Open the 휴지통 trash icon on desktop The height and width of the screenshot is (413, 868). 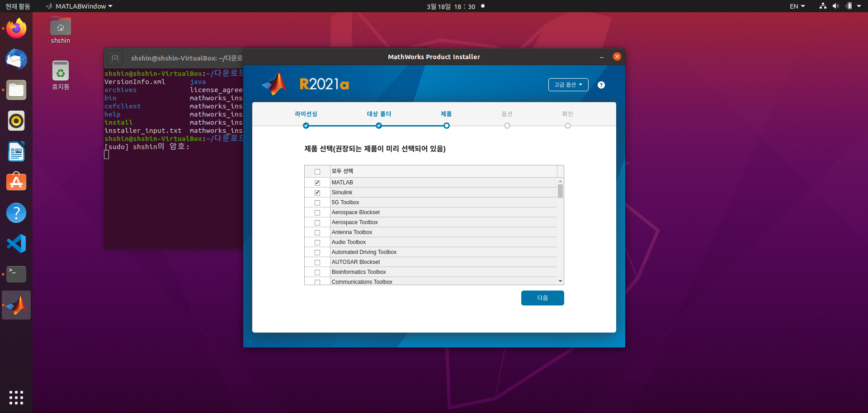click(61, 75)
